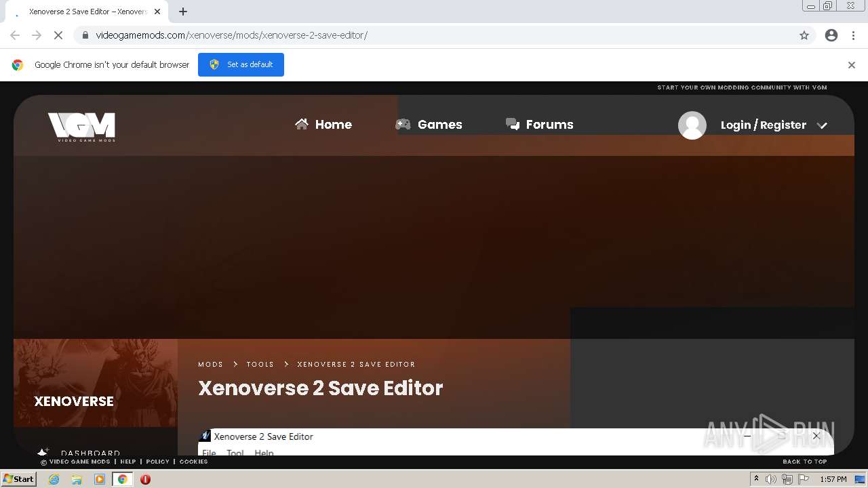Click 'Start your own modding community with VGM'
The height and width of the screenshot is (488, 868).
(742, 87)
